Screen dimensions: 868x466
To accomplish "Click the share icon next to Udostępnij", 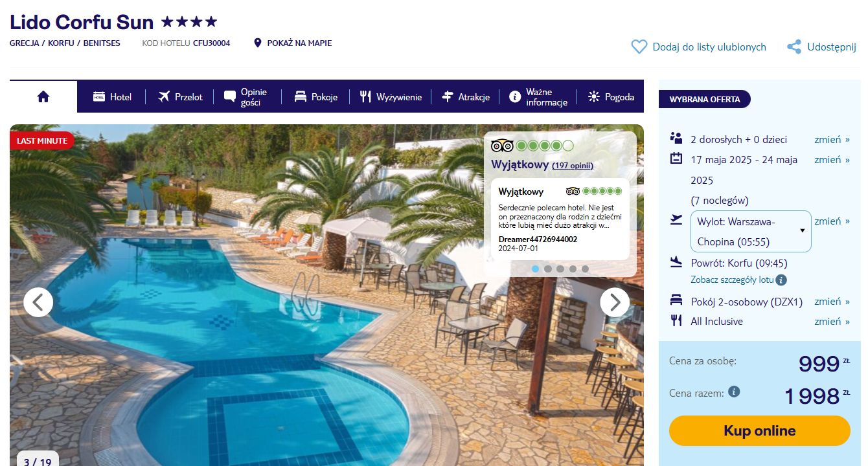I will pyautogui.click(x=794, y=47).
